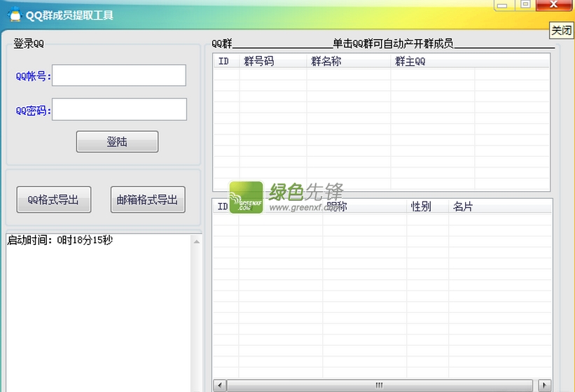The height and width of the screenshot is (392, 575).
Task: Click the 启动时间 log line
Action: pos(60,240)
